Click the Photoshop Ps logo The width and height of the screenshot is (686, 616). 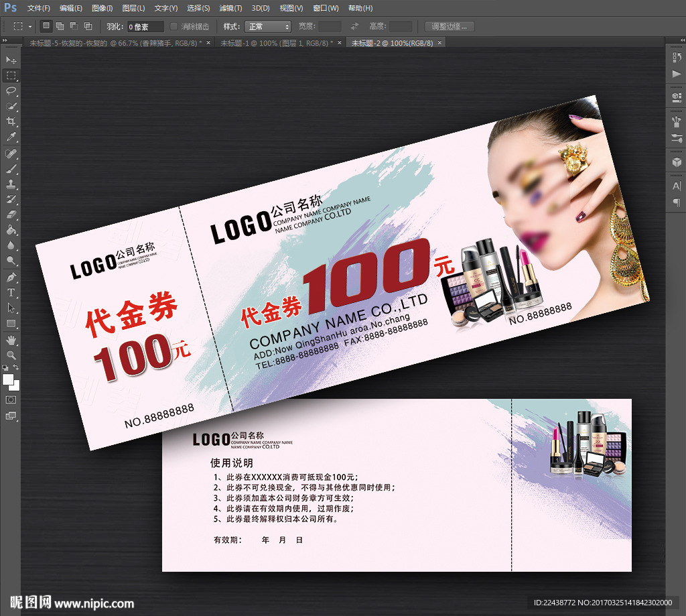tap(11, 8)
